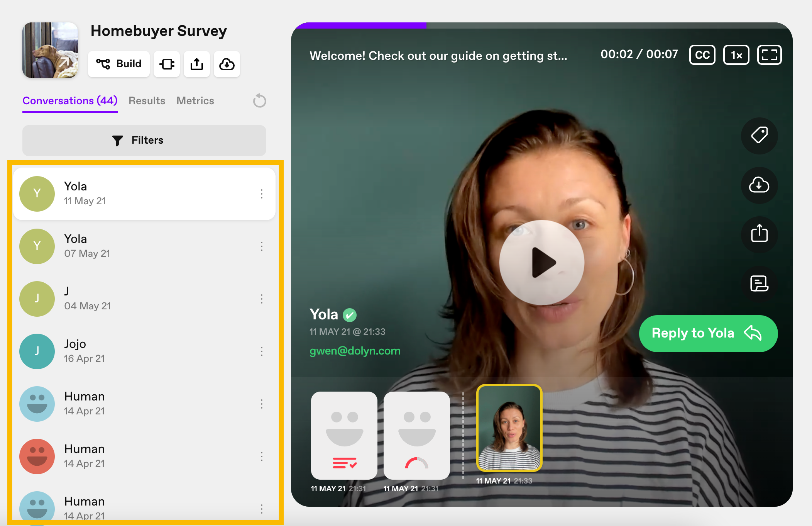Open options for red-avatar Human conversation

pyautogui.click(x=262, y=456)
